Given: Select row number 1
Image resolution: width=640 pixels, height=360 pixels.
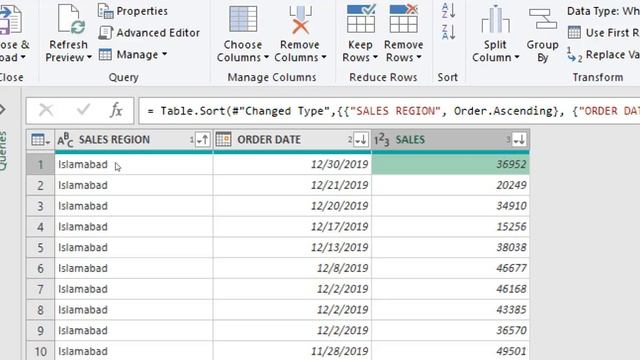Looking at the screenshot, I should (40, 164).
